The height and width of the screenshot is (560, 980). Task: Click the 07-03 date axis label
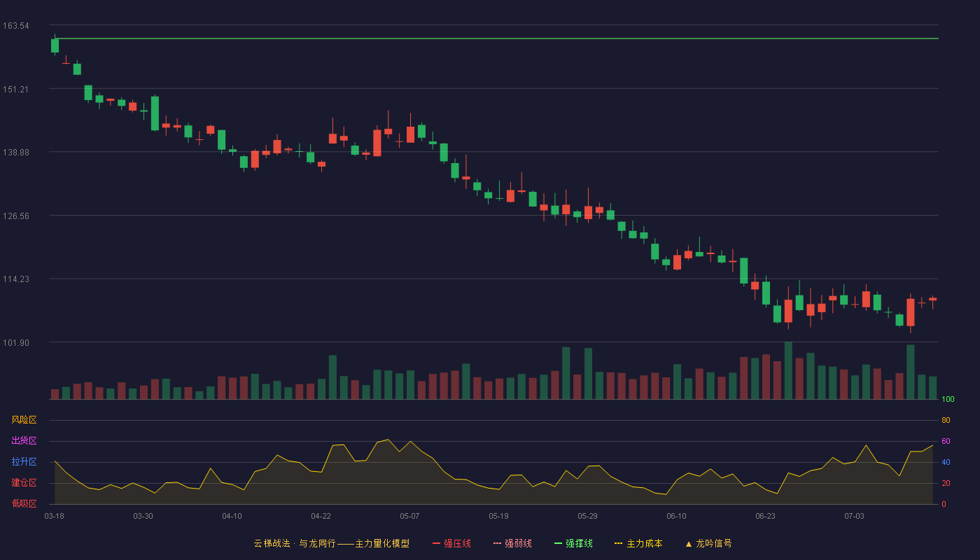[854, 516]
